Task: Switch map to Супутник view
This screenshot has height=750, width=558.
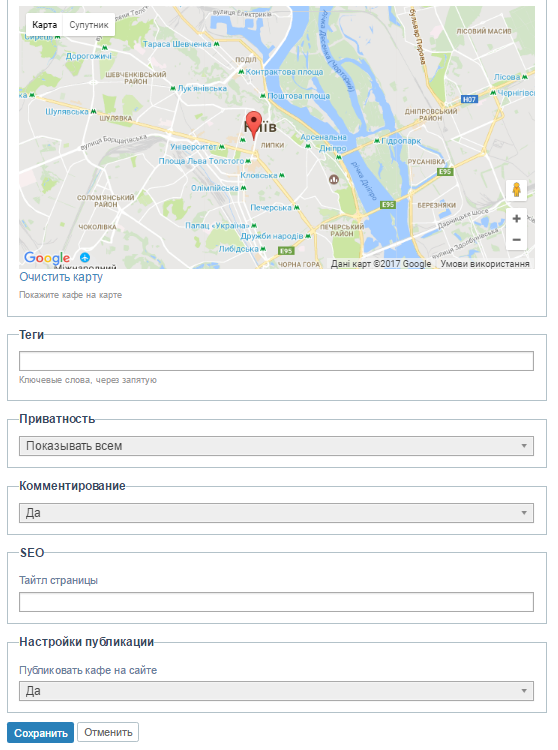Action: coord(89,25)
